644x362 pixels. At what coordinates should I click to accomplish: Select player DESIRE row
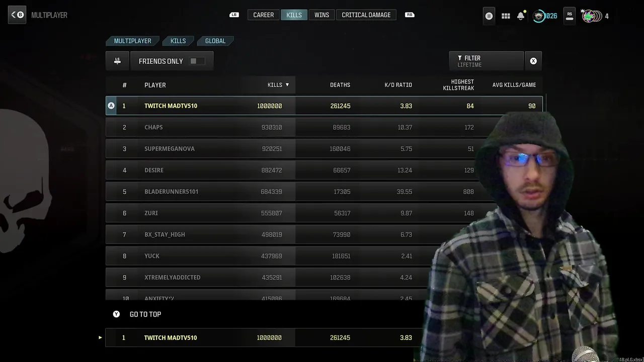324,170
